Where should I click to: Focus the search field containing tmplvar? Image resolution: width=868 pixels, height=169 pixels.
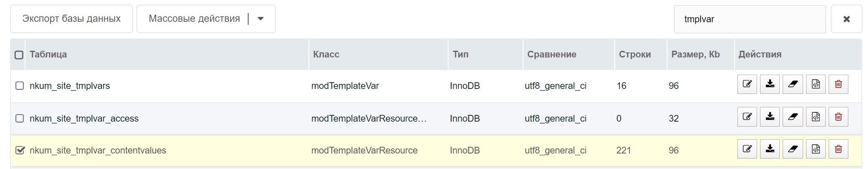click(750, 19)
